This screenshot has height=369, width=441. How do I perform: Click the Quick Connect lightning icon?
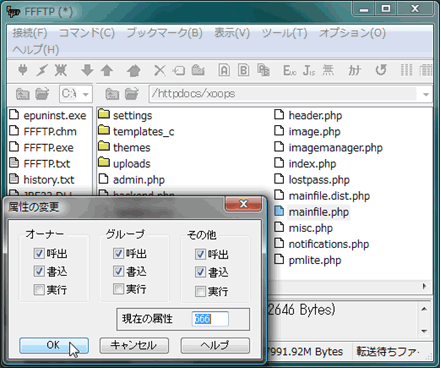(42, 70)
